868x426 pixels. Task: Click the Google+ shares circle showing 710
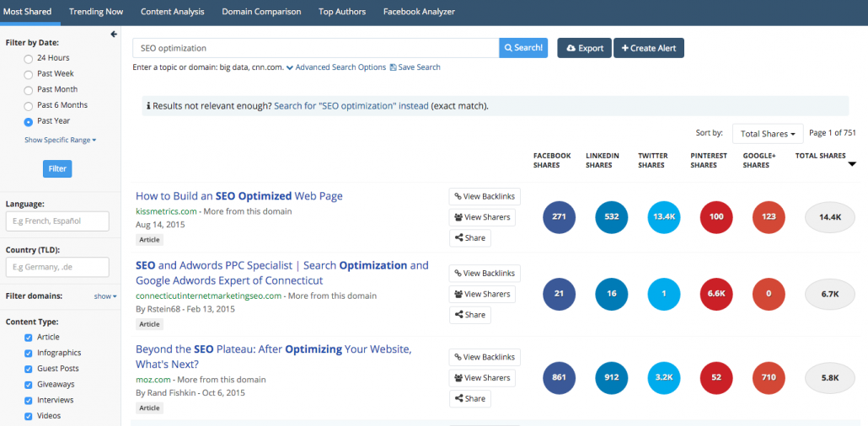(769, 378)
